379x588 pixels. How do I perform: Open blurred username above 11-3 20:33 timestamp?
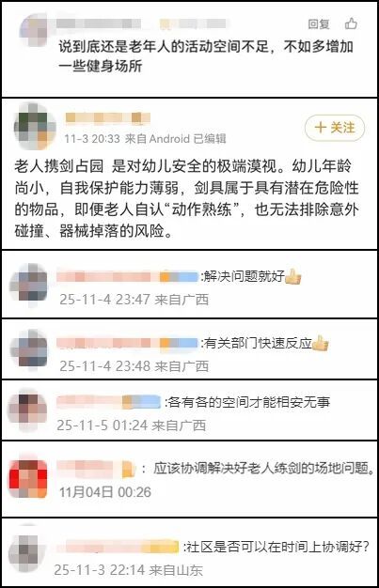(x=108, y=117)
